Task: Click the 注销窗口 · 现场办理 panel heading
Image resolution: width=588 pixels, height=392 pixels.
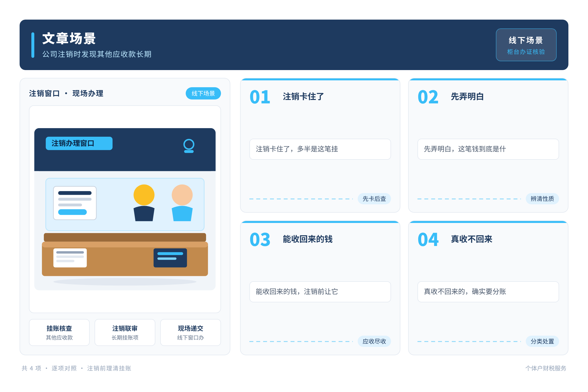Action: tap(66, 93)
